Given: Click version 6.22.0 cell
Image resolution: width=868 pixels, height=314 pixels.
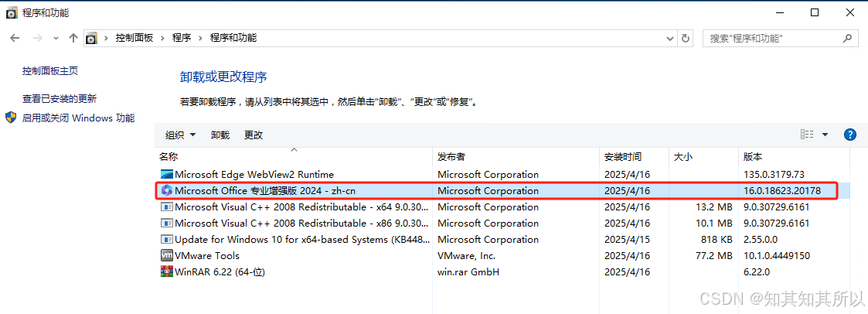Looking at the screenshot, I should 757,272.
